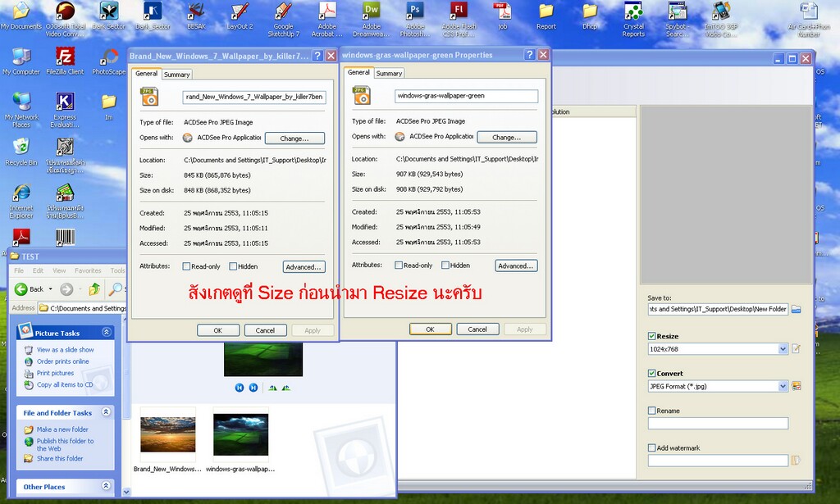The width and height of the screenshot is (840, 504).
Task: Select the Crystal Reports desktop icon
Action: point(633,20)
